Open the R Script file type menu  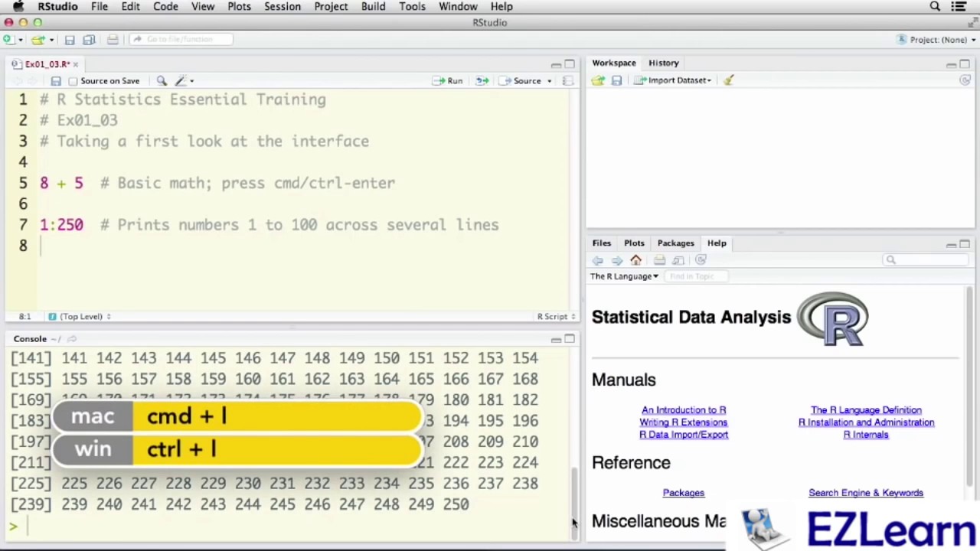556,316
